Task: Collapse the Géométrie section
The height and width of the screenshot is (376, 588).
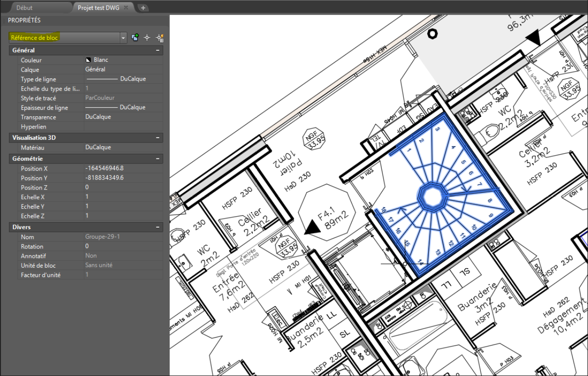Action: click(x=158, y=159)
